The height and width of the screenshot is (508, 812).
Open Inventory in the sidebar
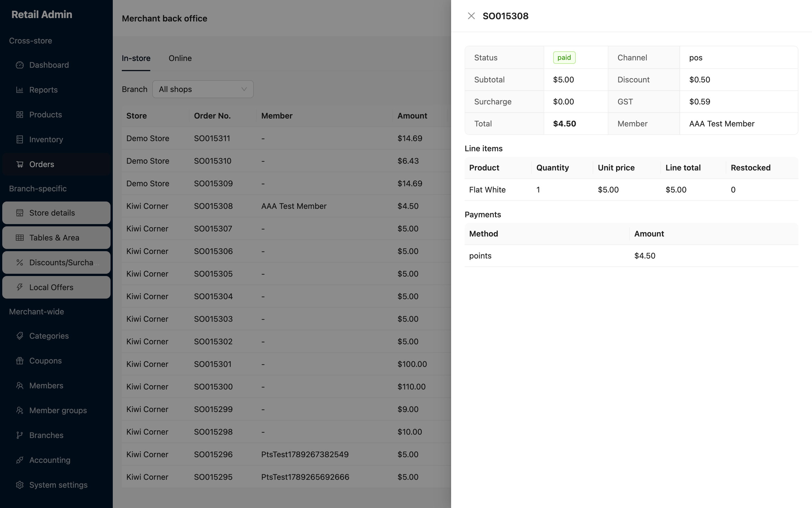point(56,139)
